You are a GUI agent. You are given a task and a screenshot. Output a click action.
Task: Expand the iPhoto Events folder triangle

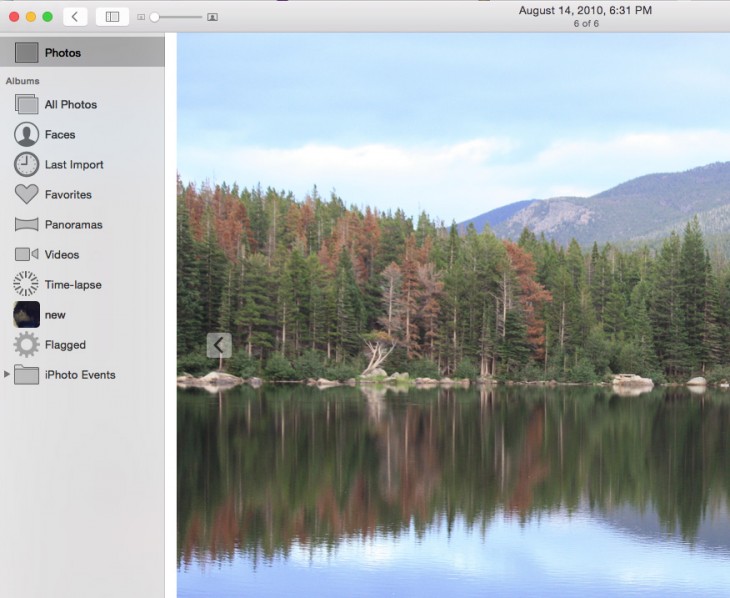tap(7, 374)
